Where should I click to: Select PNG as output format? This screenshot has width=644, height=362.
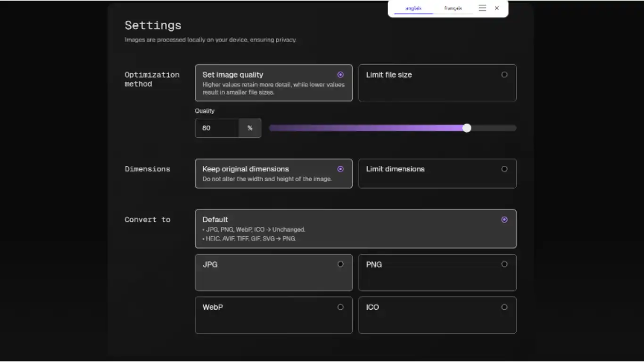pos(437,272)
